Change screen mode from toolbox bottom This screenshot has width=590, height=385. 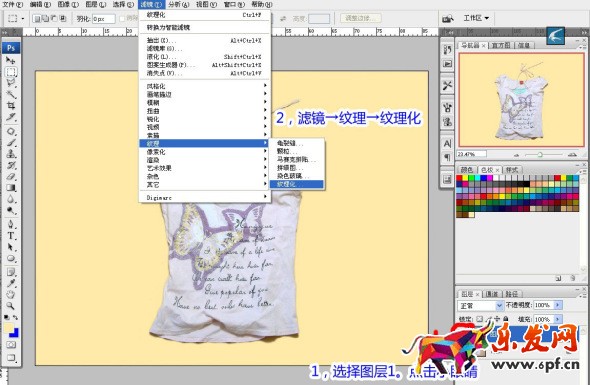tap(11, 358)
